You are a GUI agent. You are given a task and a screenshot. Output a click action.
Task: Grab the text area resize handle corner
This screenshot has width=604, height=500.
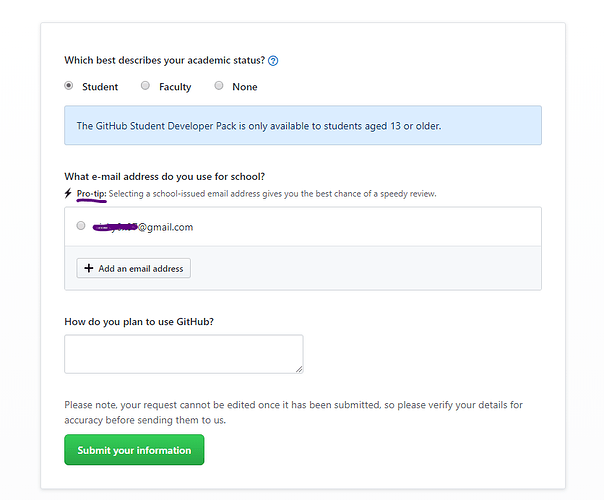299,369
